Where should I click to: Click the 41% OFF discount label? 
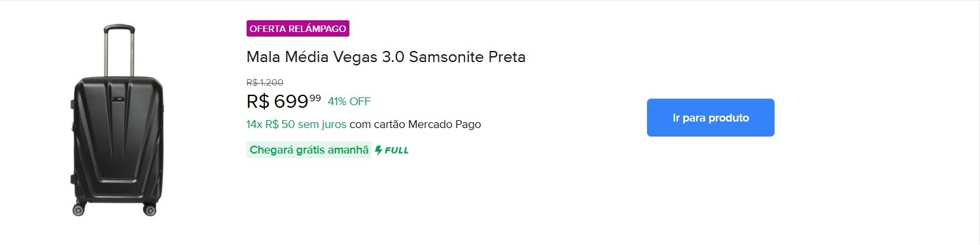[x=349, y=101]
